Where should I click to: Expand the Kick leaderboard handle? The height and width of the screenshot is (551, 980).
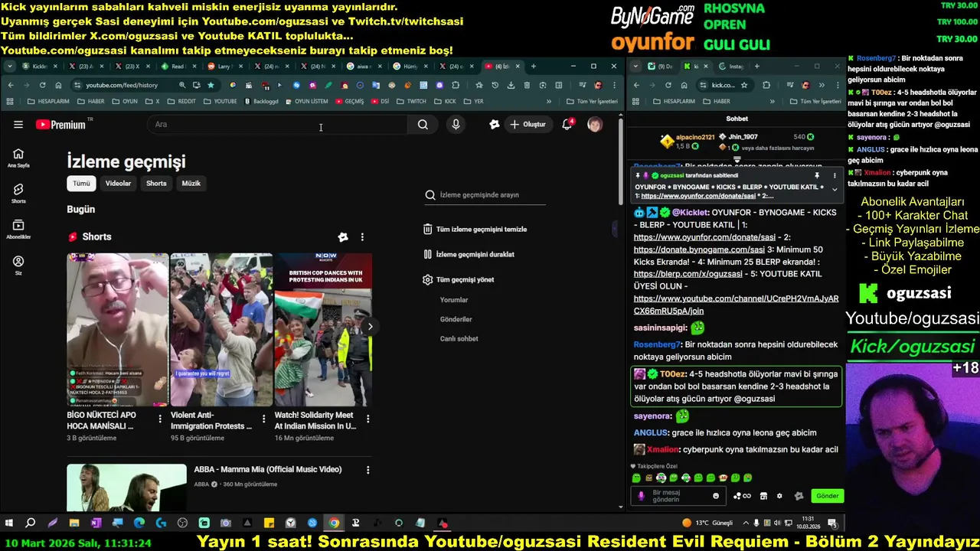click(x=737, y=160)
